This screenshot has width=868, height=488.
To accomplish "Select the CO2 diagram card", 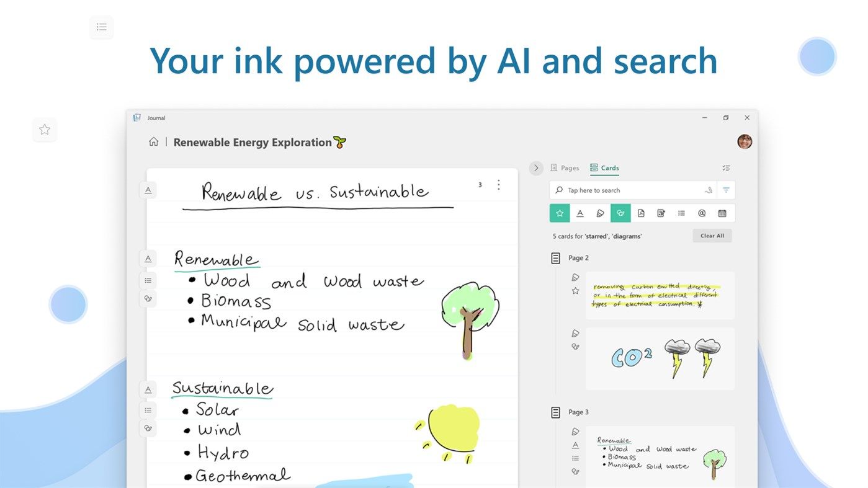I will [660, 358].
